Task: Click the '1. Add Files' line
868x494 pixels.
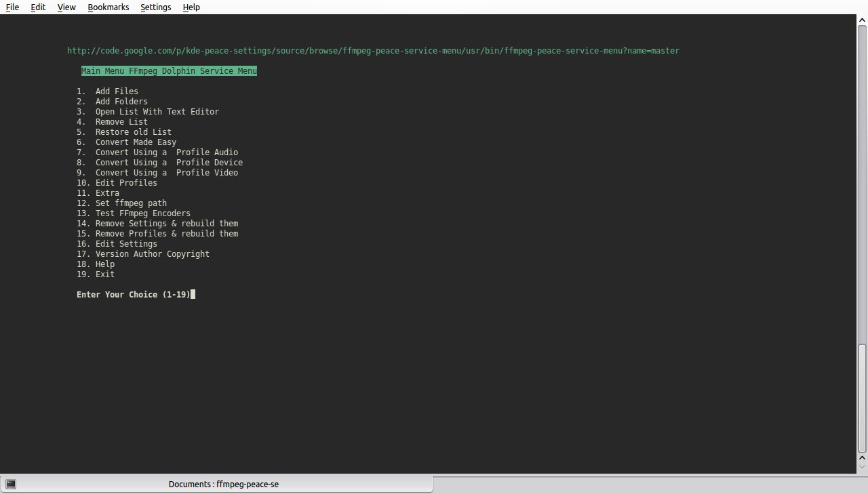Action: (x=107, y=91)
